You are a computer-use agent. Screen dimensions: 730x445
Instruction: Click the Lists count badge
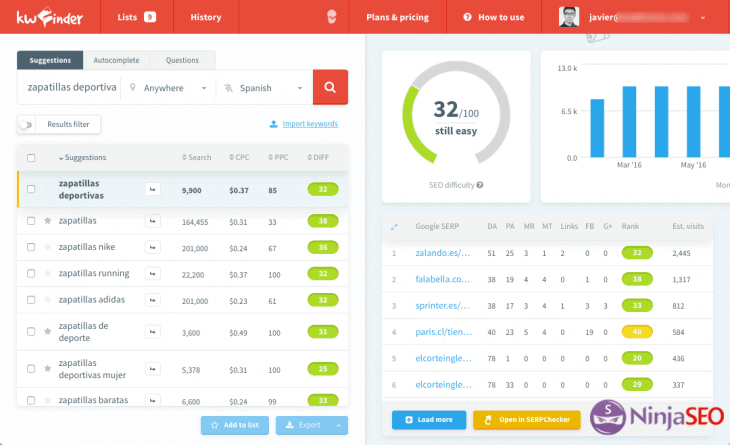click(x=149, y=17)
